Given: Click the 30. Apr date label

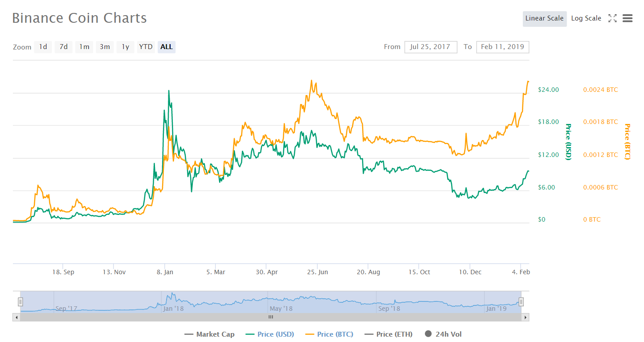Looking at the screenshot, I should tap(267, 272).
